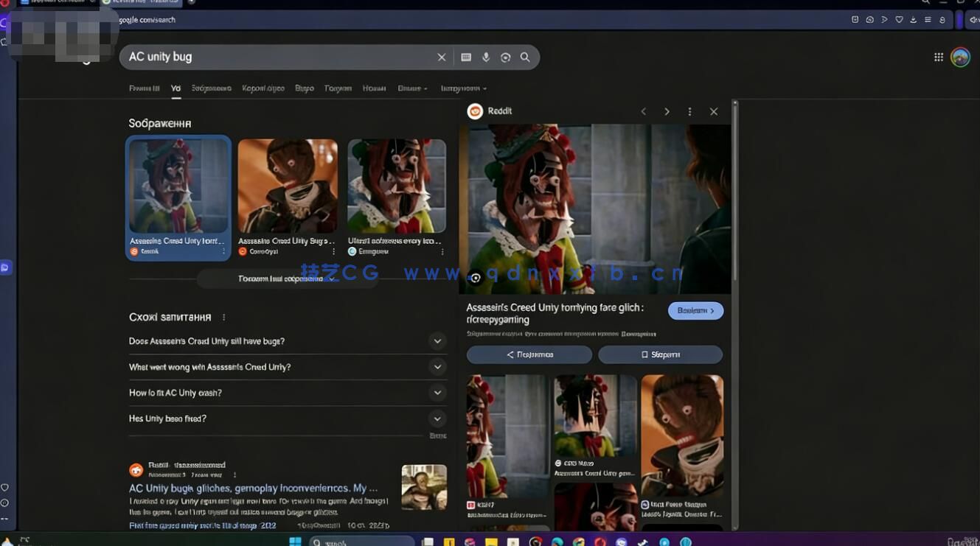980x546 pixels.
Task: Expand "What went wrong with Assassin's Creed Unity?"
Action: coord(437,367)
